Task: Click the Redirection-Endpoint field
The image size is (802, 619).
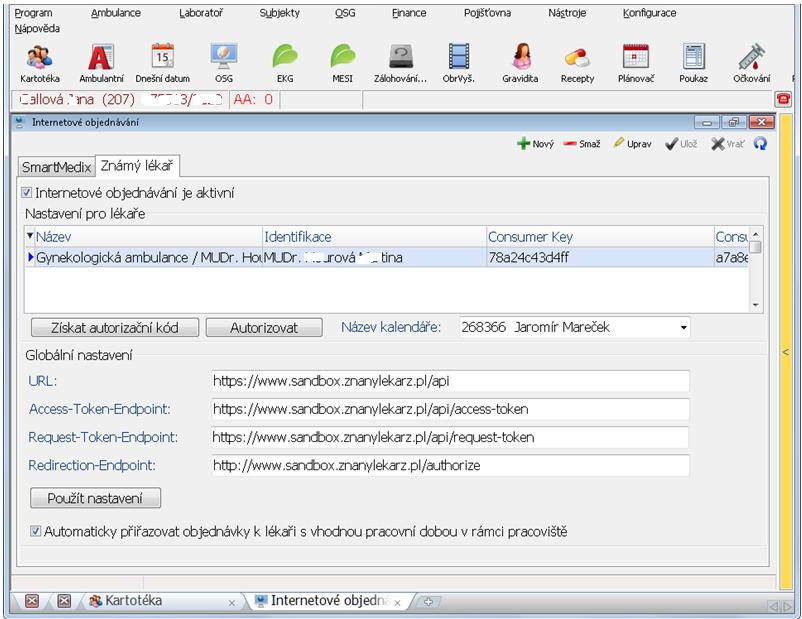Action: 450,466
